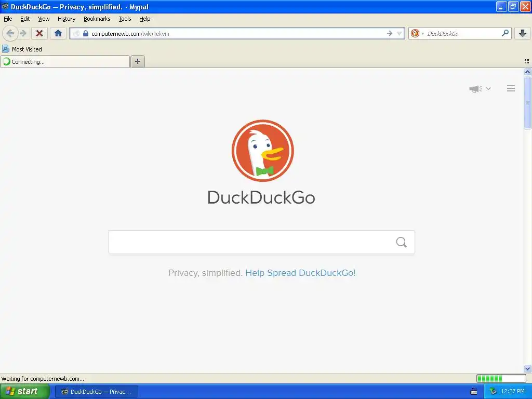This screenshot has width=532, height=399.
Task: Expand the chevron next to the megaphone
Action: pos(488,88)
